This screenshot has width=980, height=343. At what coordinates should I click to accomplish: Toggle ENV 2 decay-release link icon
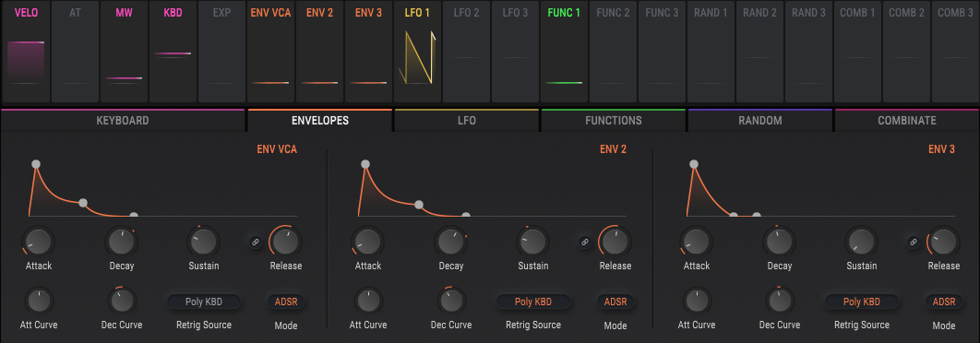coord(584,242)
